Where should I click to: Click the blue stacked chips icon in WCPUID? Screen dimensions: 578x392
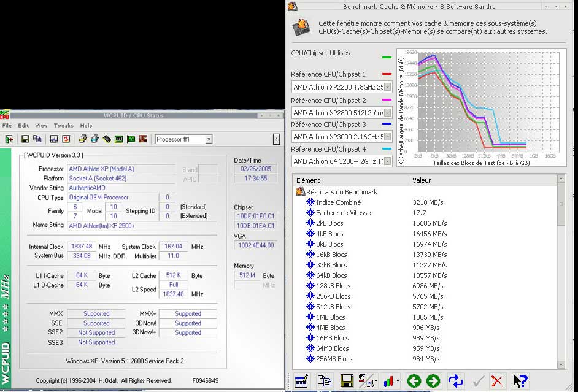pyautogui.click(x=94, y=139)
